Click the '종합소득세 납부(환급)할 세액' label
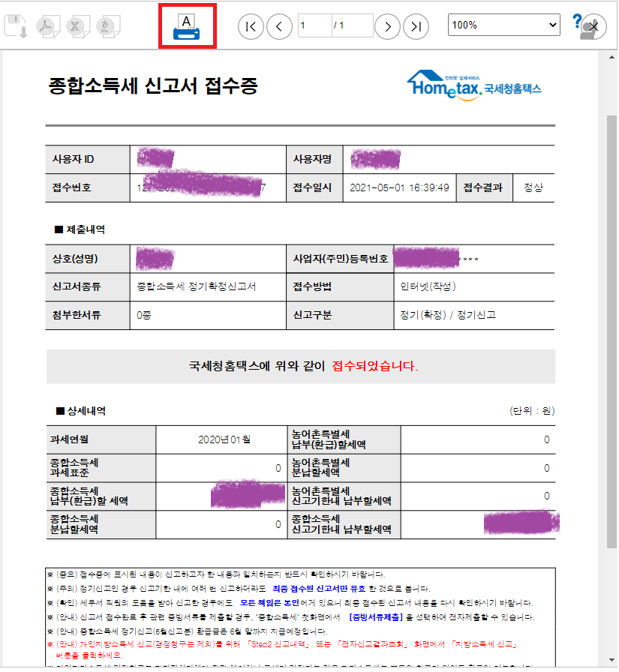619x672 pixels. [x=89, y=496]
